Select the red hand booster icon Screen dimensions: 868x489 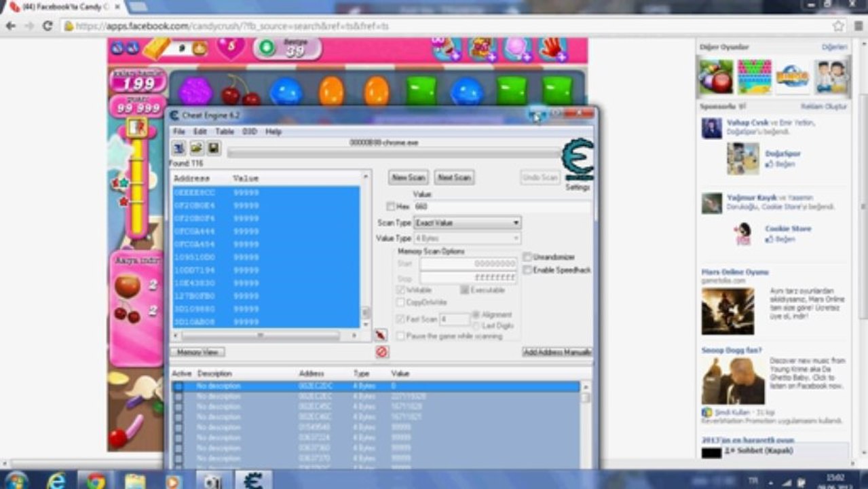552,49
